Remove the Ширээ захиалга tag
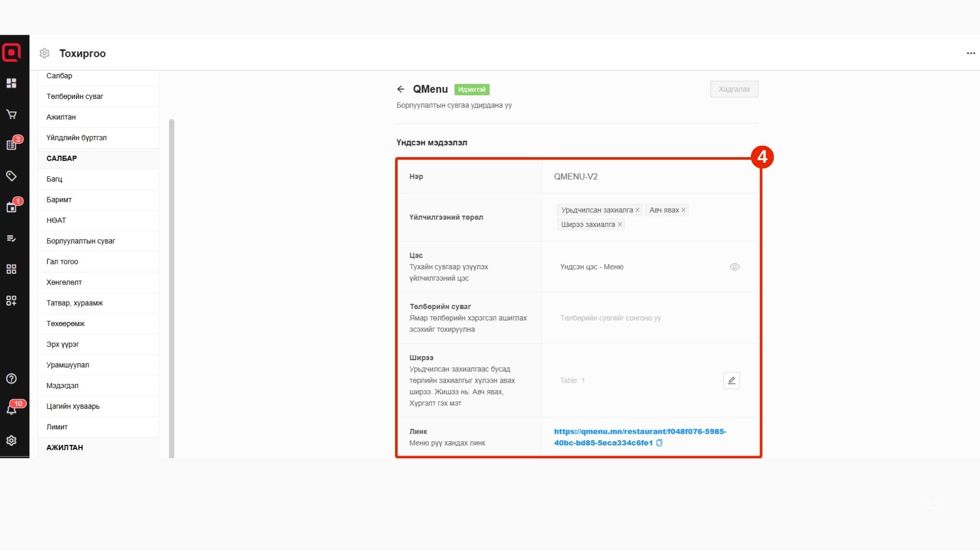Screen dimensions: 980x551 620,224
